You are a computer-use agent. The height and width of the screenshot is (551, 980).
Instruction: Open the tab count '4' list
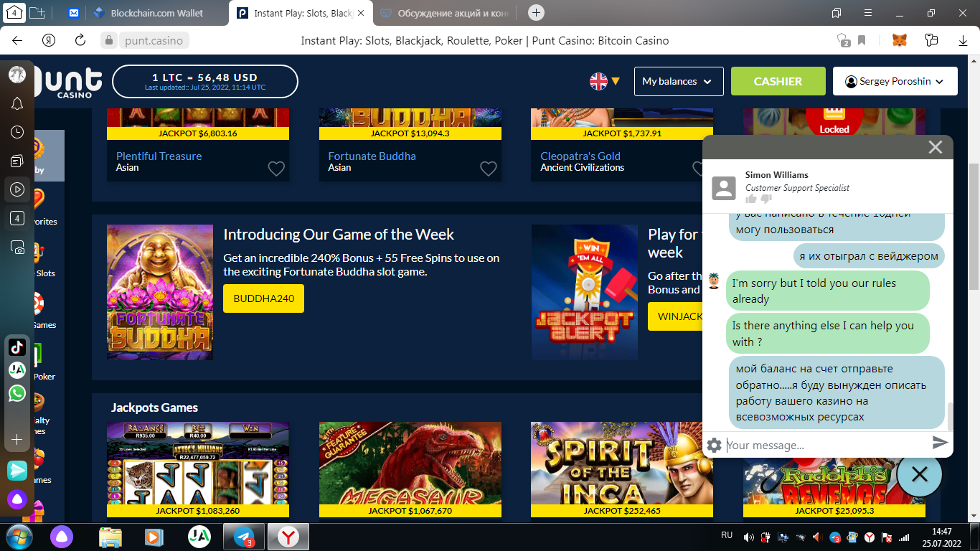coord(14,12)
